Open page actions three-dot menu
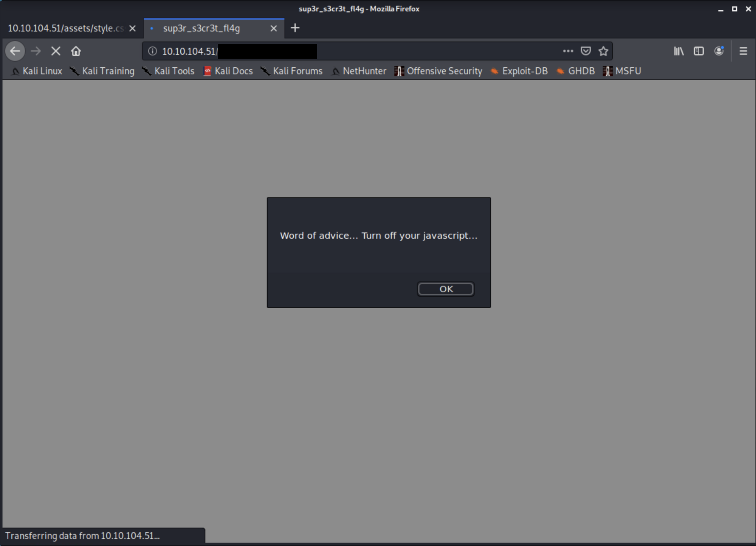756x546 pixels. coord(568,51)
